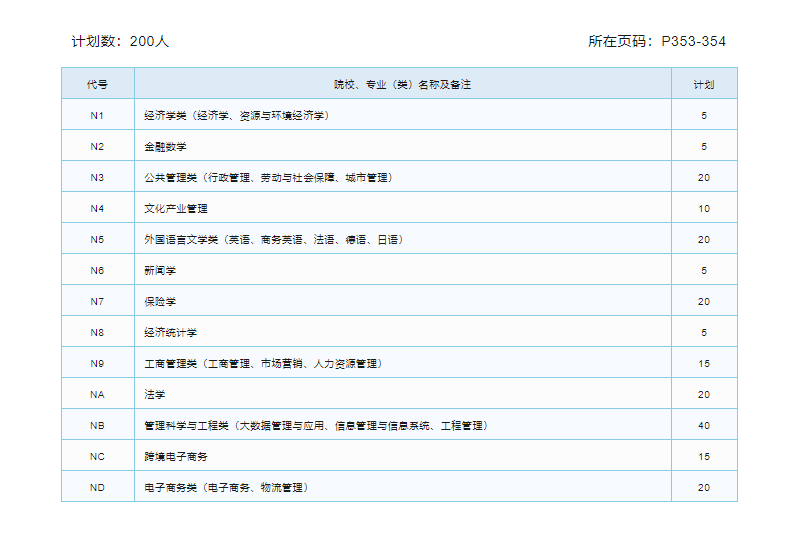Select the NC code cell
Viewport: 799px width, 537px height.
click(x=97, y=457)
